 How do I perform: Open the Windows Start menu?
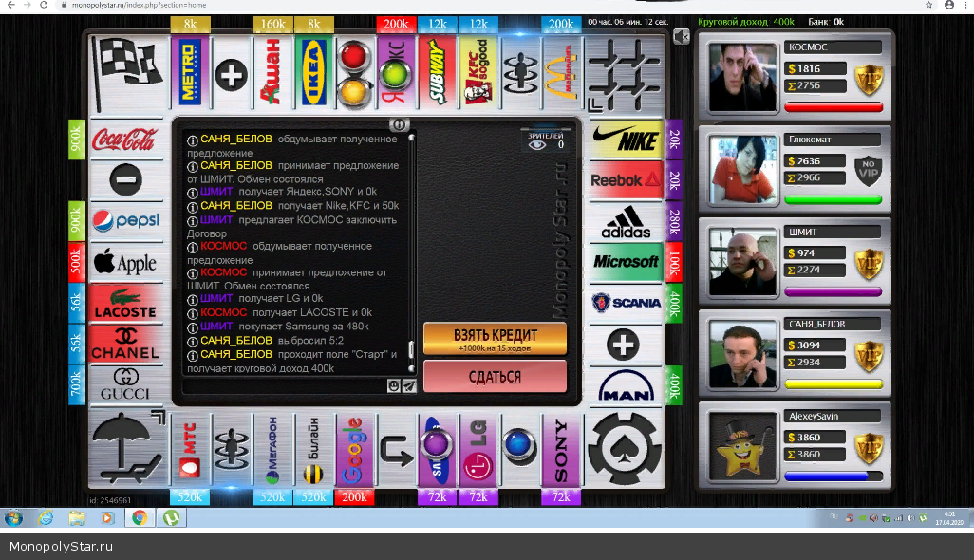13,517
